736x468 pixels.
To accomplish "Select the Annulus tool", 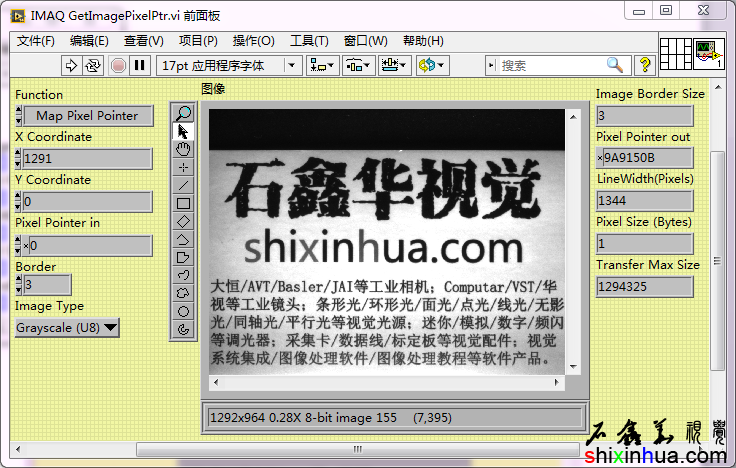I will (x=183, y=330).
